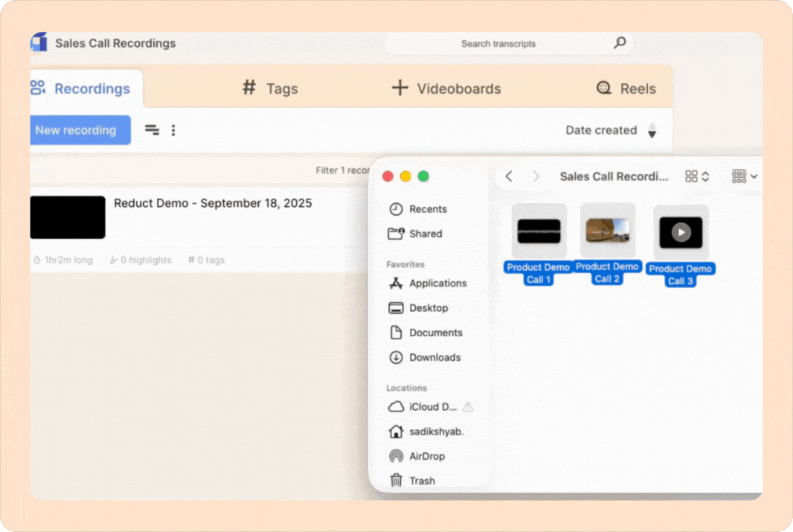Open the three-dot more options menu
The width and height of the screenshot is (793, 532).
(173, 130)
